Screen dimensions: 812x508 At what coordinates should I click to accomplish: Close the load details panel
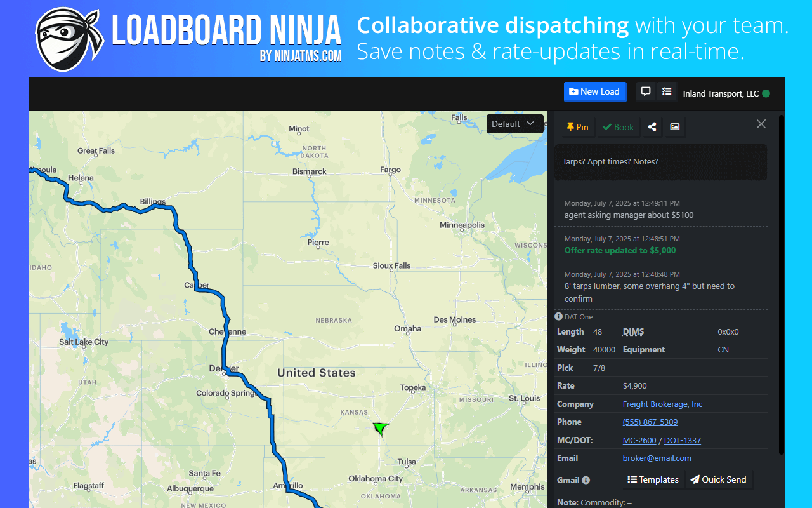[x=761, y=124]
